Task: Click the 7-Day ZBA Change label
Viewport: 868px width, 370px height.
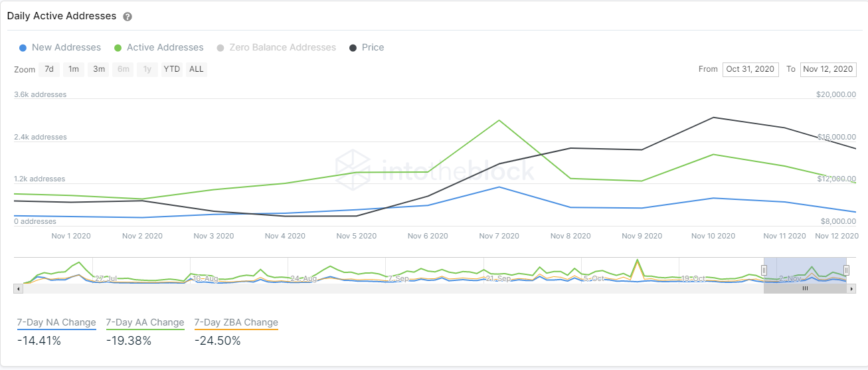Action: 236,323
